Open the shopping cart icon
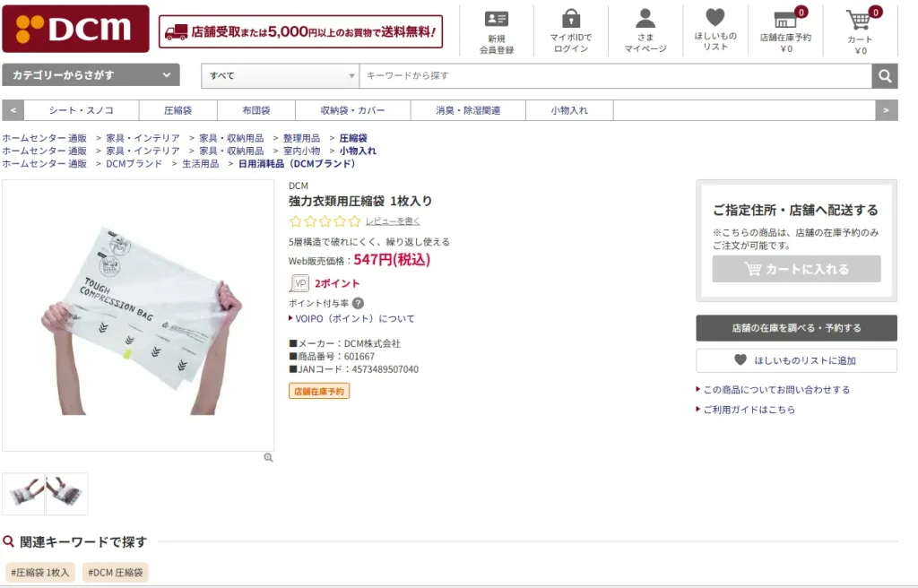This screenshot has width=918, height=588. point(859,20)
